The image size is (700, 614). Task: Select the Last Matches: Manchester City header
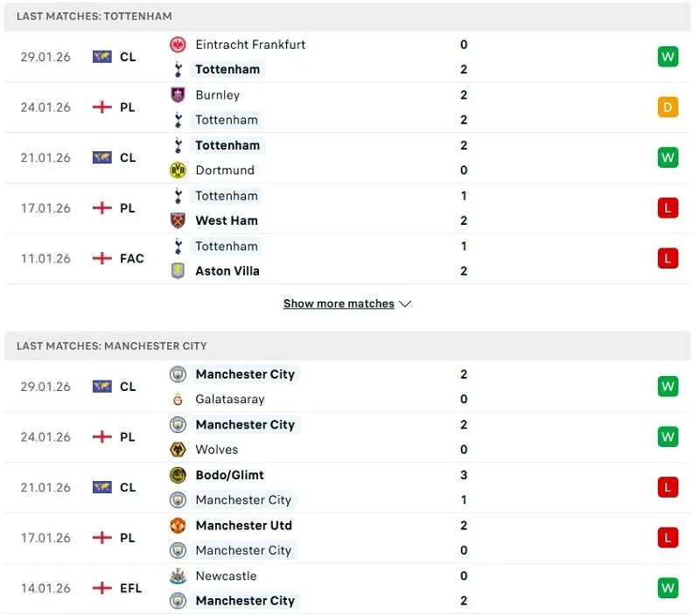pos(112,346)
